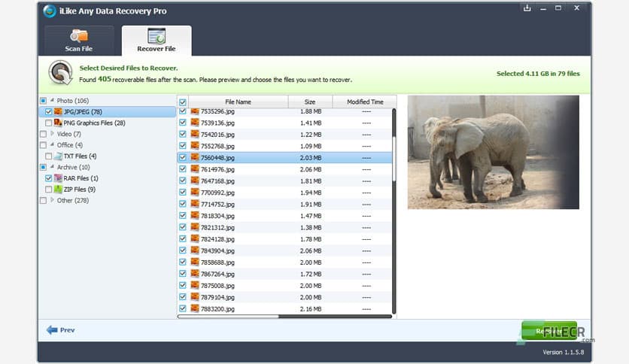Image resolution: width=629 pixels, height=364 pixels.
Task: Click the file icon of 7867264.jpg
Action: click(195, 274)
